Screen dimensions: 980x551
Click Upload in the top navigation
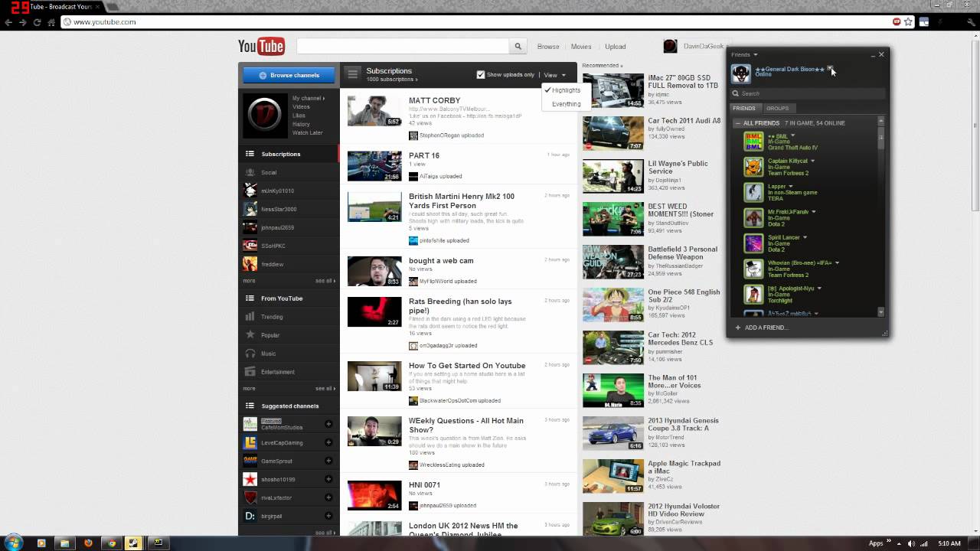pos(616,47)
